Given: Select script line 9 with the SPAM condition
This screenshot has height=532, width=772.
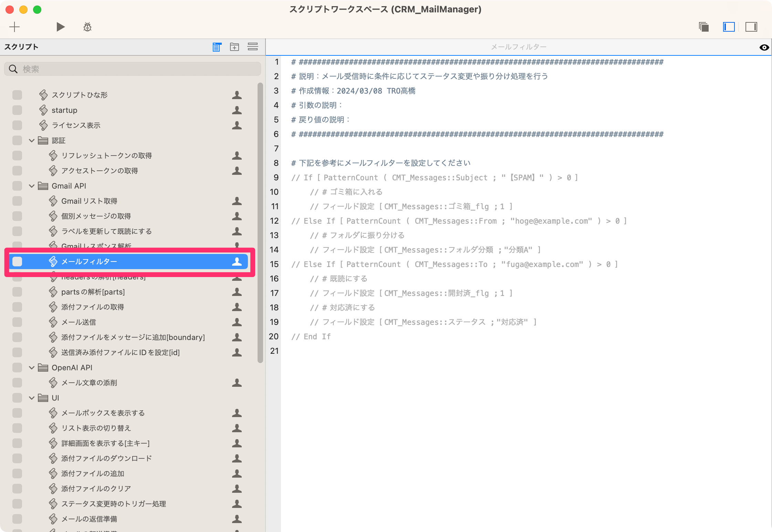Looking at the screenshot, I should pyautogui.click(x=435, y=178).
